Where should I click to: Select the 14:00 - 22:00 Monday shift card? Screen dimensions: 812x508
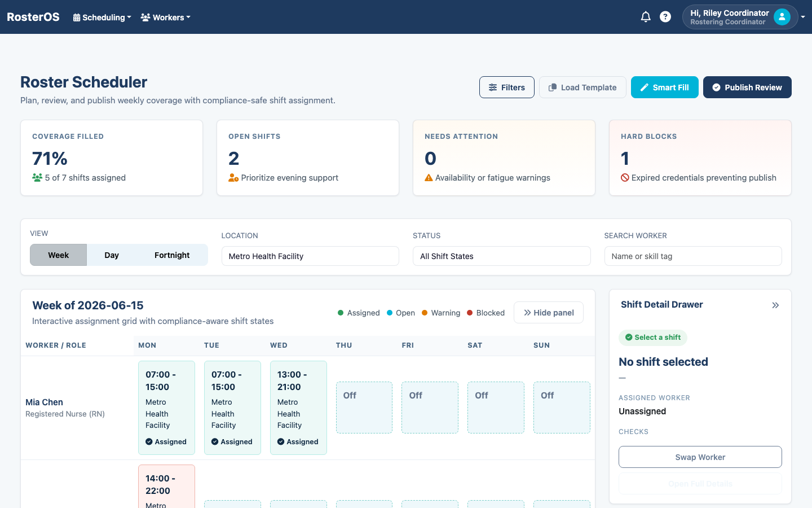166,487
